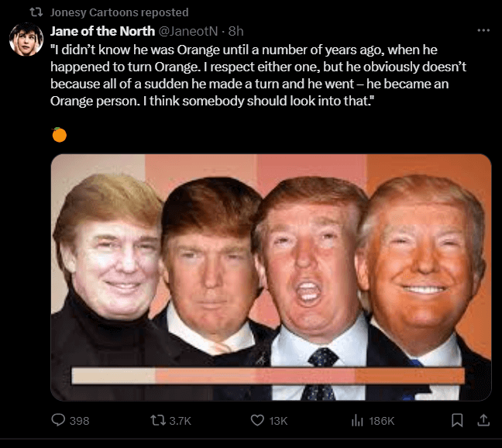Click the small repost icon beside Jonesy Cartoons
Screen dimensions: 502x448
pos(36,12)
